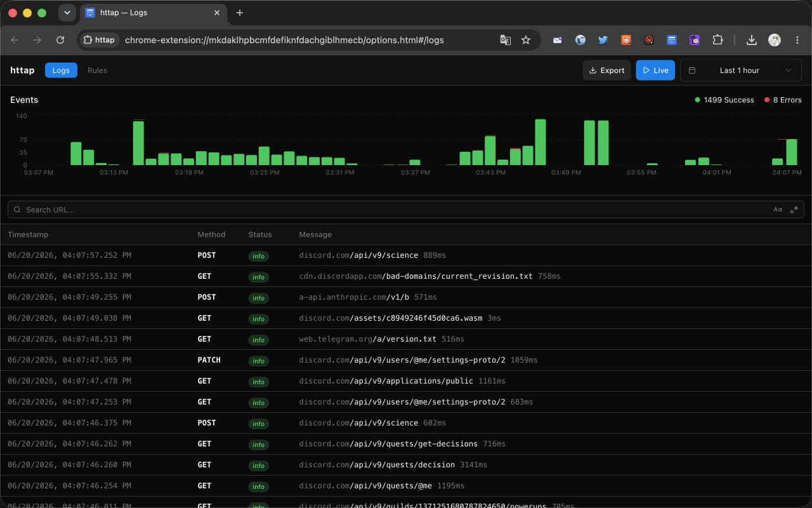Image resolution: width=812 pixels, height=508 pixels.
Task: Click the Google Translate icon in the address bar
Action: point(505,40)
